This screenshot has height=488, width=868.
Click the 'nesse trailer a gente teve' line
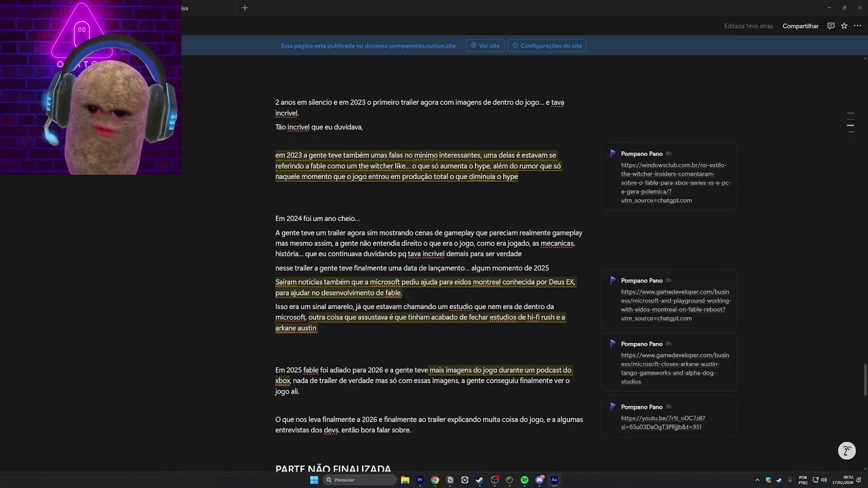click(x=412, y=268)
